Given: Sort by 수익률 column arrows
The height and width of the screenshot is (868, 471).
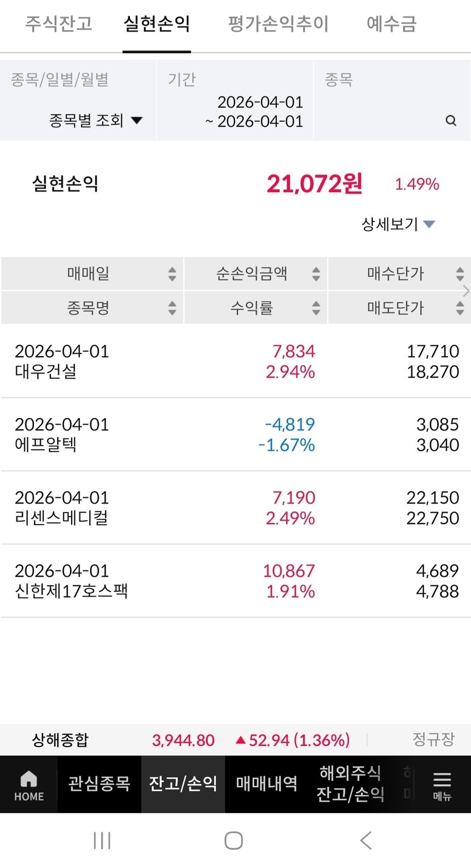Looking at the screenshot, I should 316,308.
